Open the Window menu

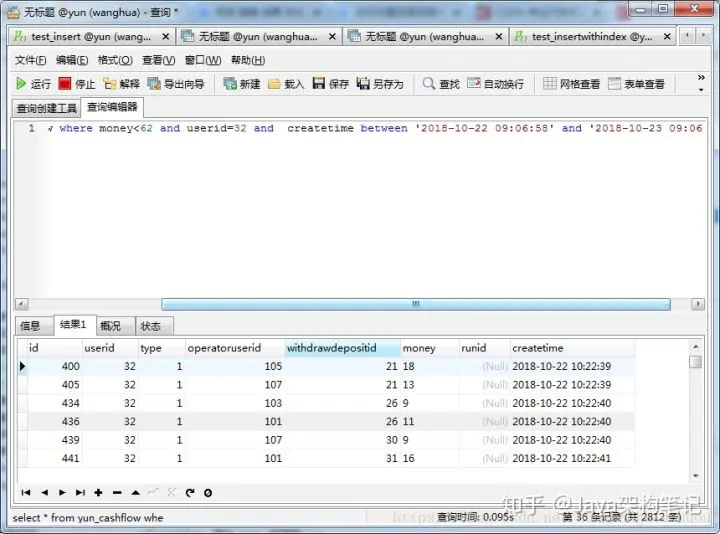[202, 60]
